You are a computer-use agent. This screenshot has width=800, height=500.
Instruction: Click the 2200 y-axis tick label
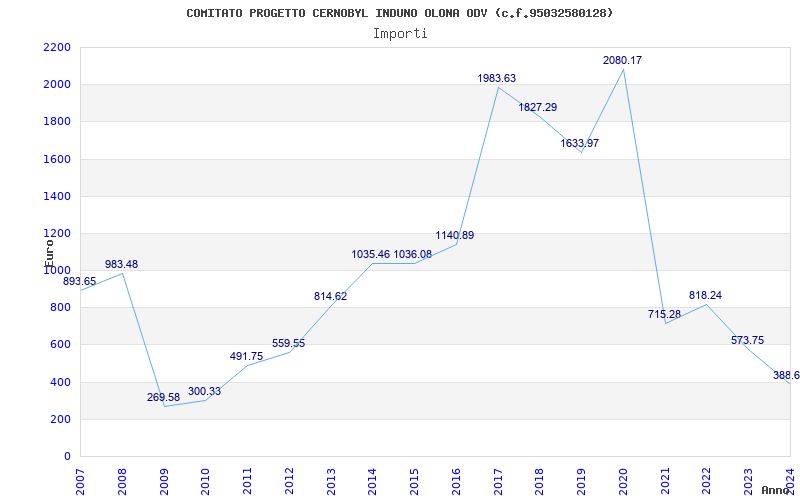click(x=57, y=47)
